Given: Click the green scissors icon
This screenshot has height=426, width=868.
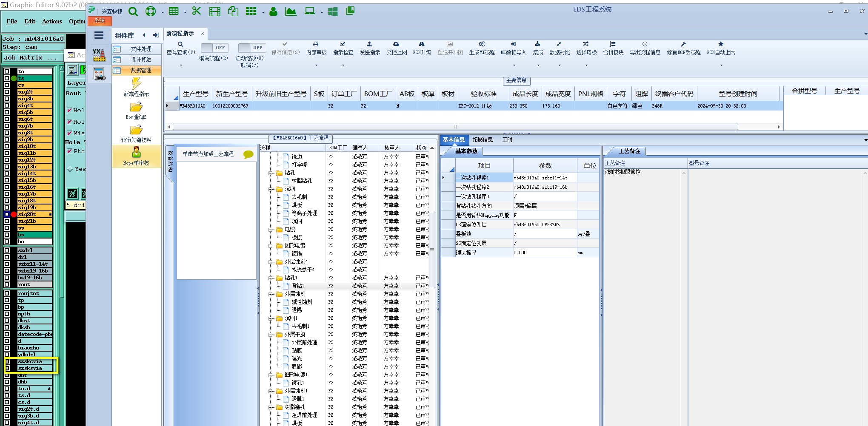Looking at the screenshot, I should point(196,11).
